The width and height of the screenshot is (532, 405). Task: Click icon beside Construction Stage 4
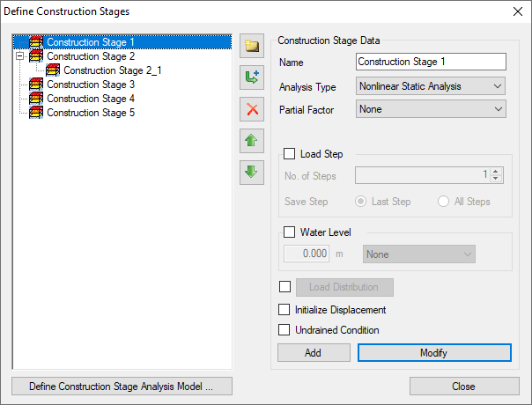(x=36, y=99)
